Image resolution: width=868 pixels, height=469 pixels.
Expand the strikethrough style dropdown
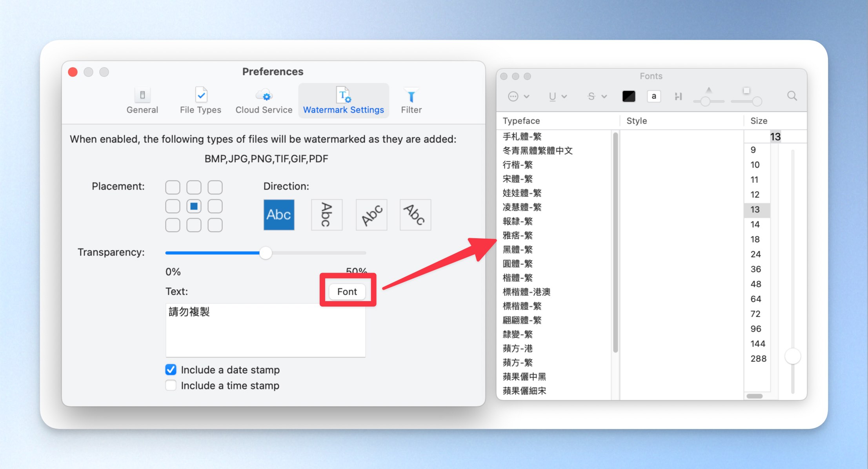point(597,96)
